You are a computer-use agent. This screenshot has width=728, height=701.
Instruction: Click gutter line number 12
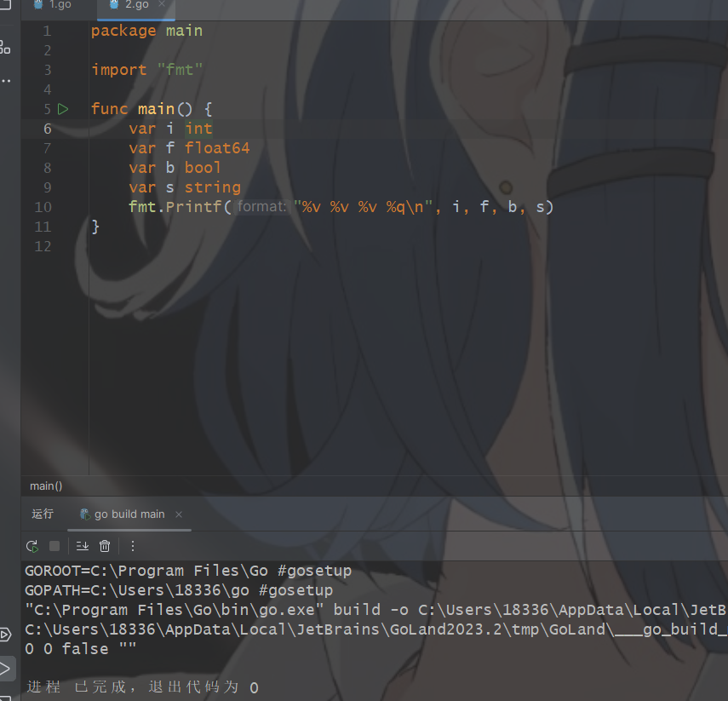[43, 246]
